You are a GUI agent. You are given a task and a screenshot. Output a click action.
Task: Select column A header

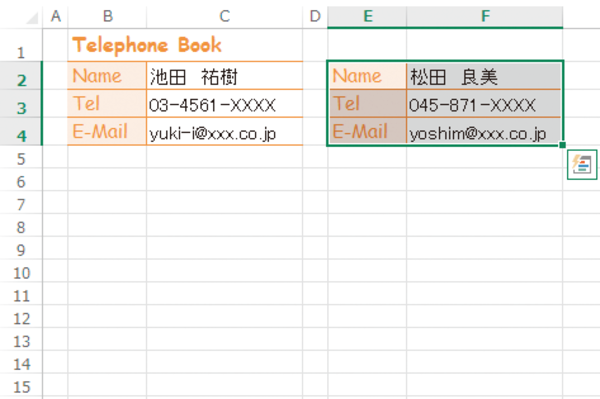[x=56, y=16]
